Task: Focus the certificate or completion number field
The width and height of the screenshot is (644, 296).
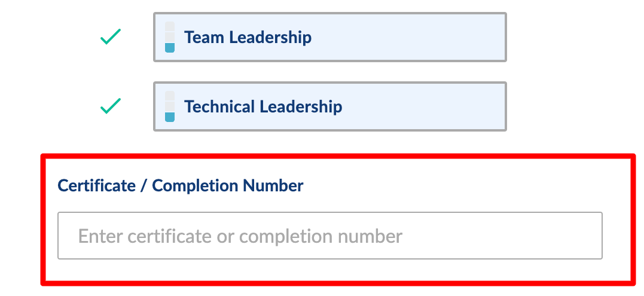Action: tap(329, 236)
